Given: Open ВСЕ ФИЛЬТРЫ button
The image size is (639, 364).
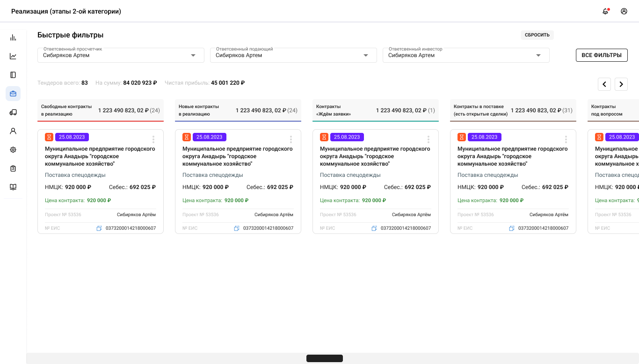Looking at the screenshot, I should (602, 55).
